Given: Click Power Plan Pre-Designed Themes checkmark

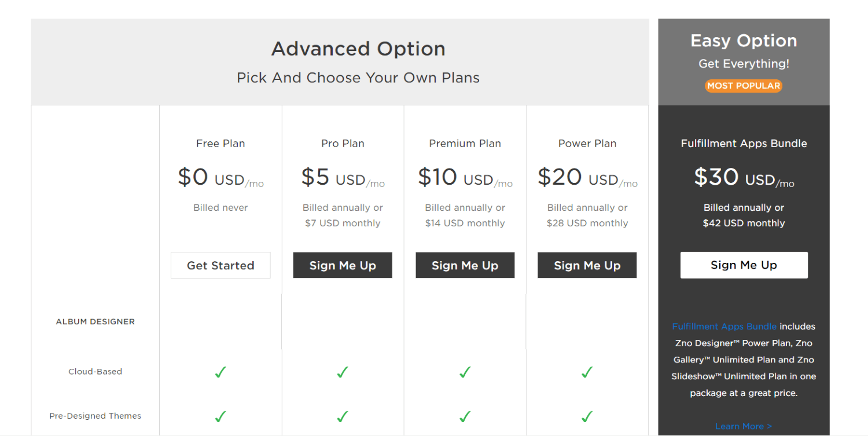Looking at the screenshot, I should [587, 416].
